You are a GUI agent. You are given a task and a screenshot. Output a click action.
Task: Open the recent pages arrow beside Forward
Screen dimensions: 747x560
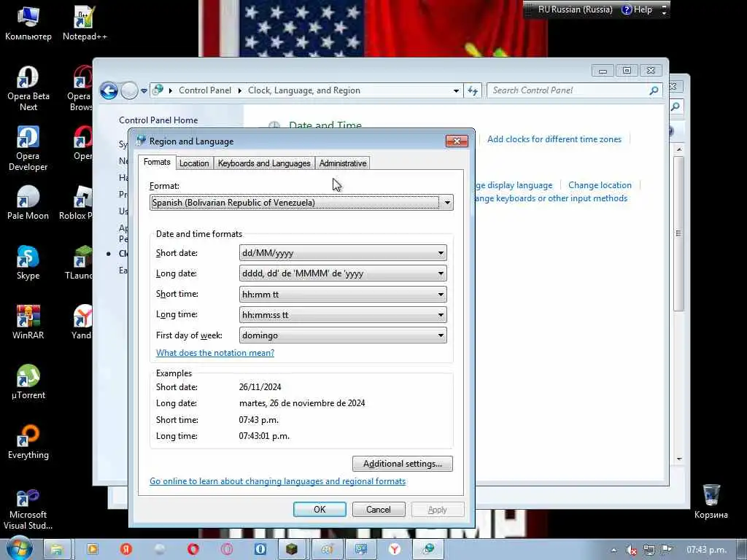[x=144, y=91]
